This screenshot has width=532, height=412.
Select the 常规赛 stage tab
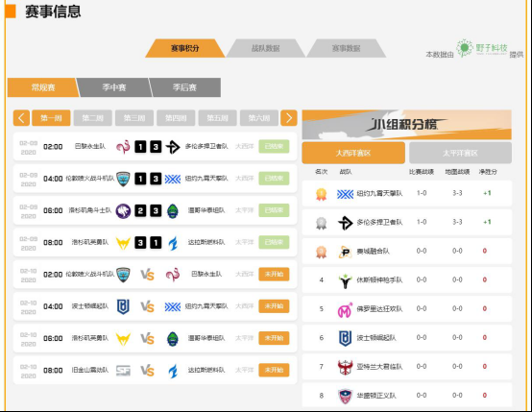pos(43,87)
